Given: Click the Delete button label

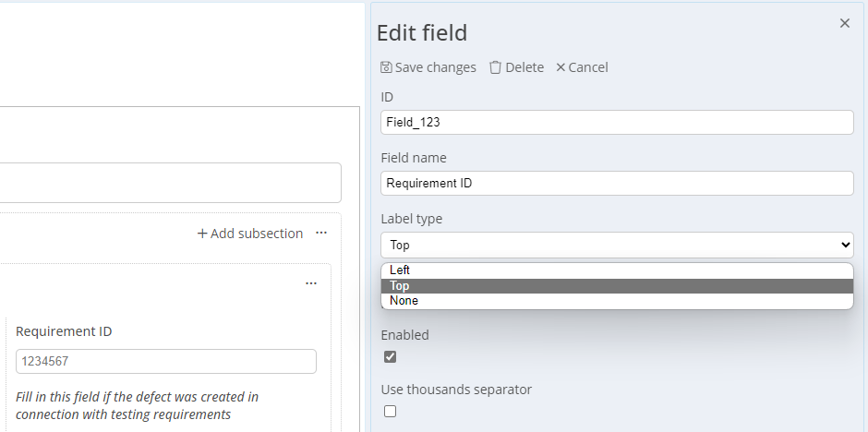Looking at the screenshot, I should coord(524,67).
